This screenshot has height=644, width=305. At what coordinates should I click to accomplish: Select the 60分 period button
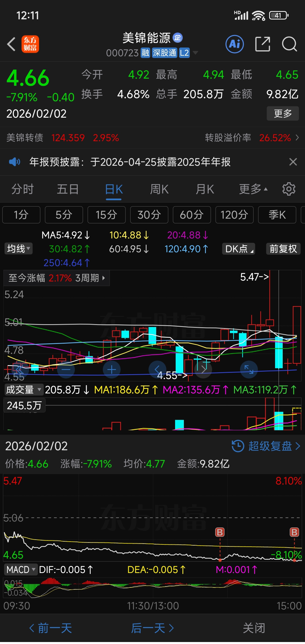click(192, 215)
